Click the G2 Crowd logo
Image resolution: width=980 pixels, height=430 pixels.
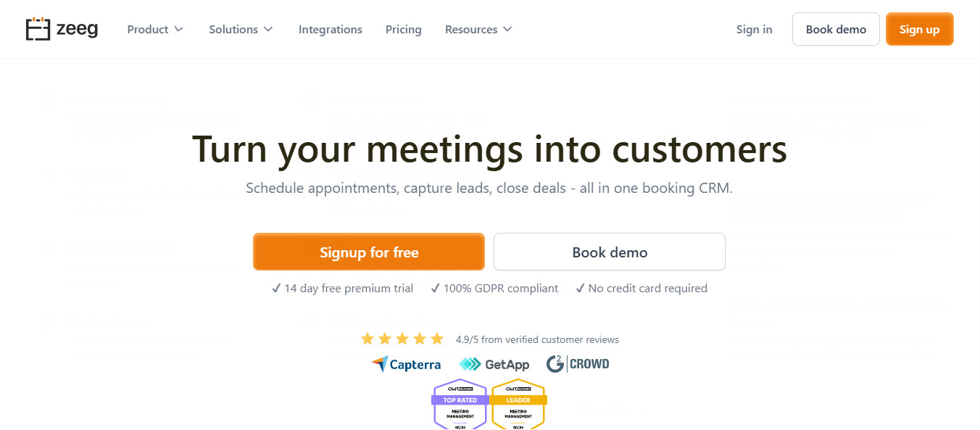(x=578, y=364)
